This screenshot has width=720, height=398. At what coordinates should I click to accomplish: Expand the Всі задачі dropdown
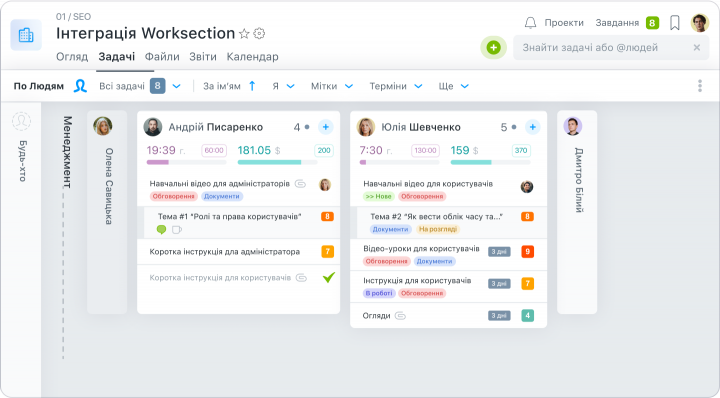[x=177, y=86]
